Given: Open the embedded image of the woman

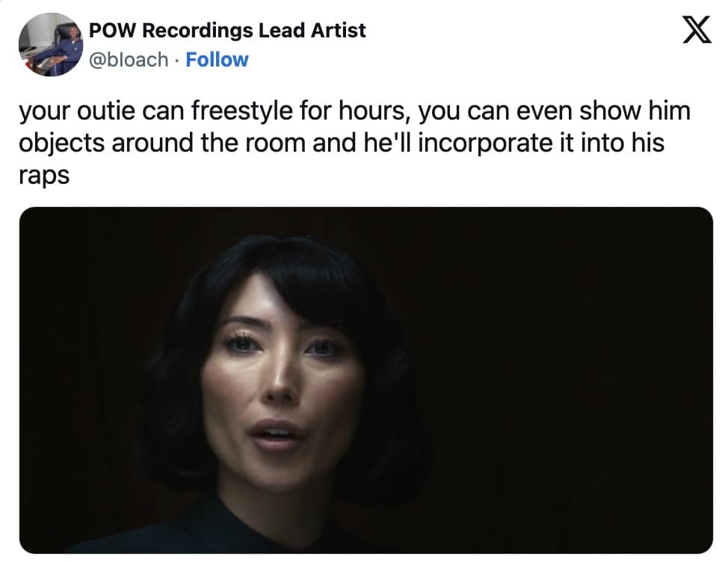Looking at the screenshot, I should point(365,380).
